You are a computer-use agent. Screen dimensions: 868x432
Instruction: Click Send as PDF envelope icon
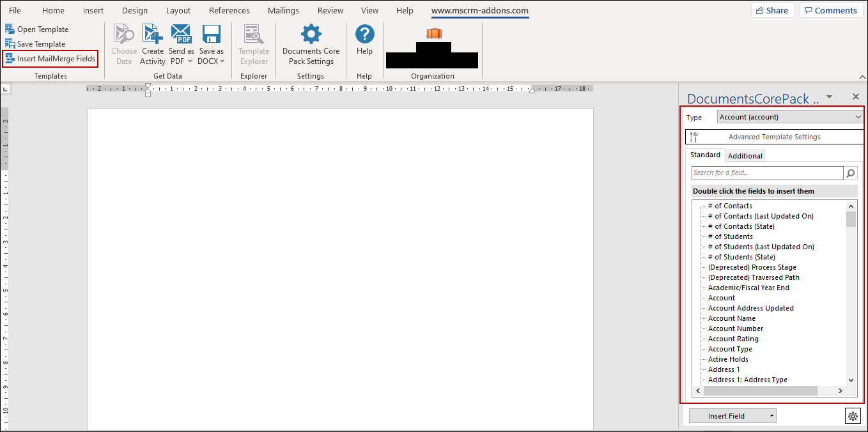pyautogui.click(x=182, y=35)
